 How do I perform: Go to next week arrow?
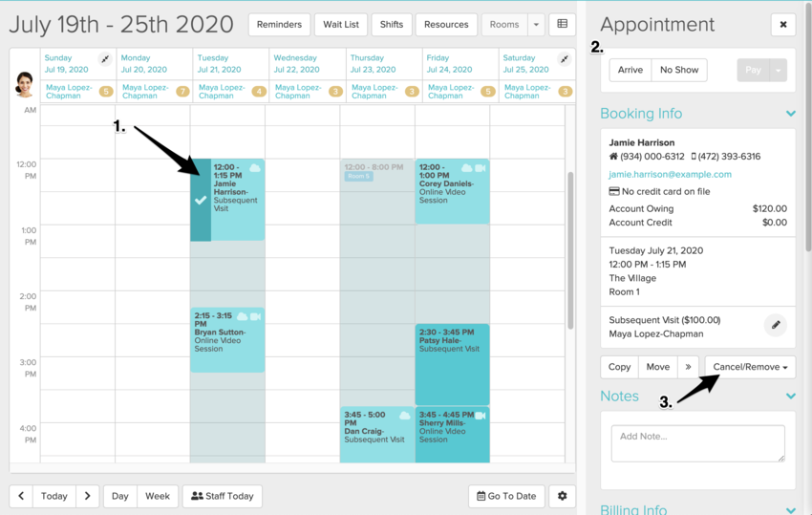[x=87, y=496]
